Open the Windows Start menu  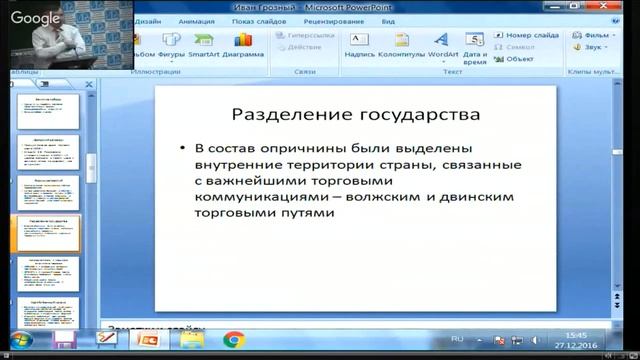(21, 340)
